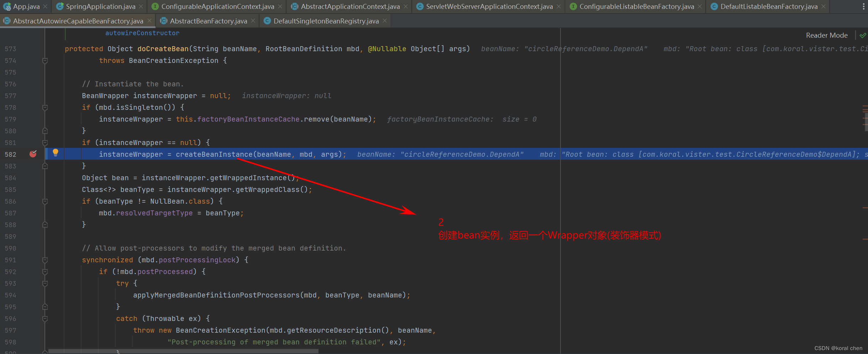The height and width of the screenshot is (354, 868).
Task: Collapse the isSingleton if-block at line 578
Action: [x=45, y=108]
